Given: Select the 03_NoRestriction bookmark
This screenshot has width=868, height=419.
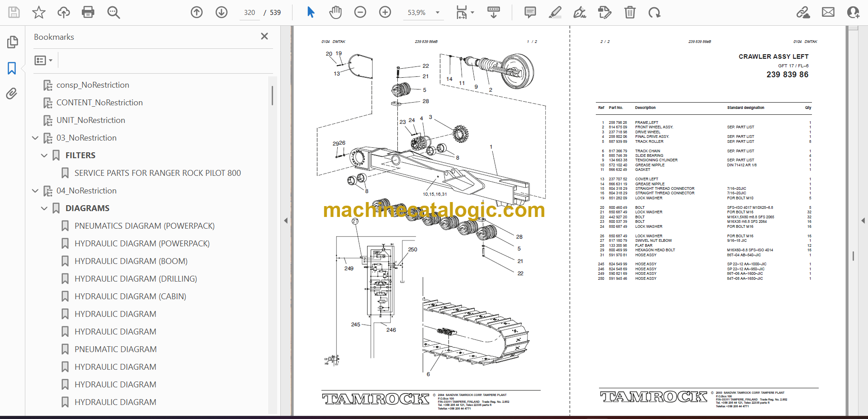Looking at the screenshot, I should [86, 138].
